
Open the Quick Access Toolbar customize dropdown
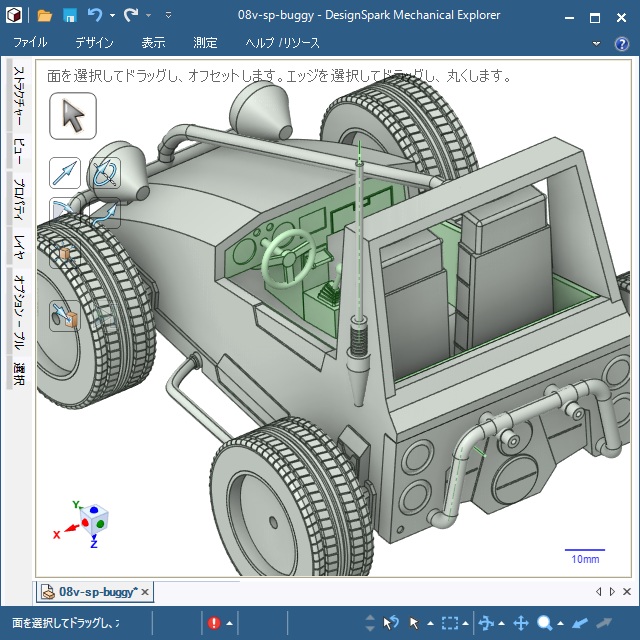(168, 16)
